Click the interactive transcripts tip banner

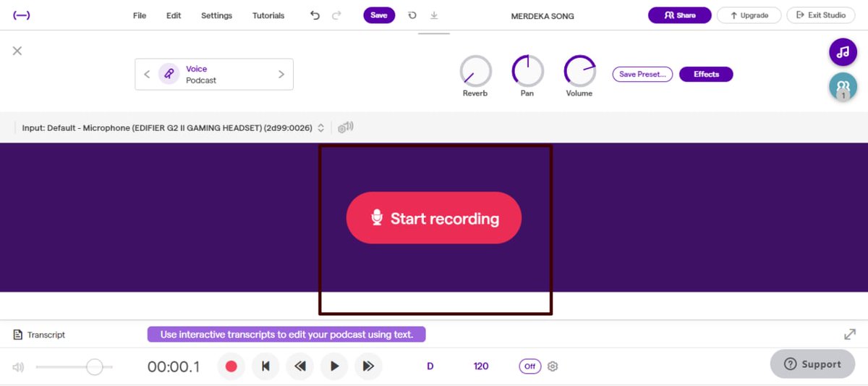(286, 335)
